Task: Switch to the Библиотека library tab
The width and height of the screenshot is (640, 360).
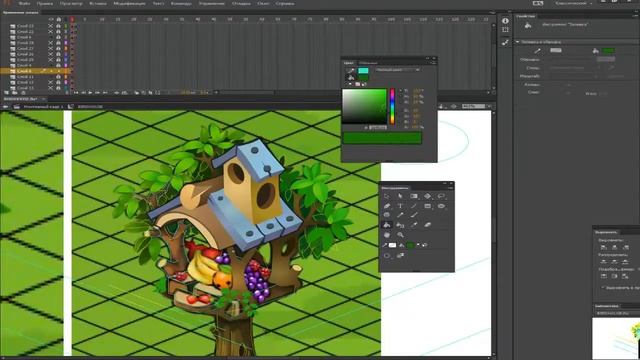Action: [606, 306]
